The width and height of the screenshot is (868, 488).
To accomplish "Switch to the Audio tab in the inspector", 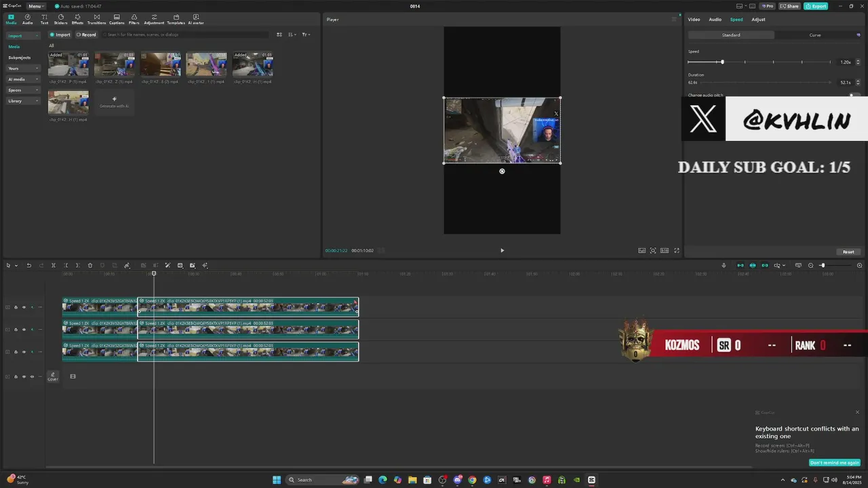I will 715,20.
